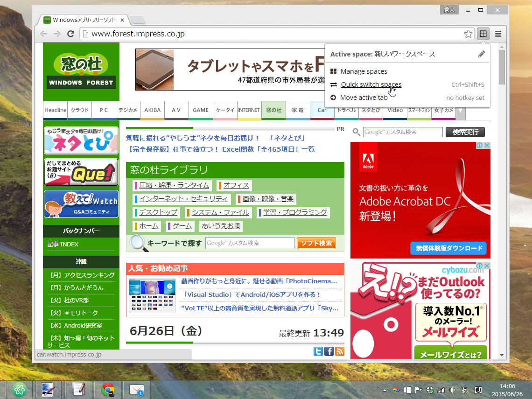Open インターネット・セキュリティ category

183,199
